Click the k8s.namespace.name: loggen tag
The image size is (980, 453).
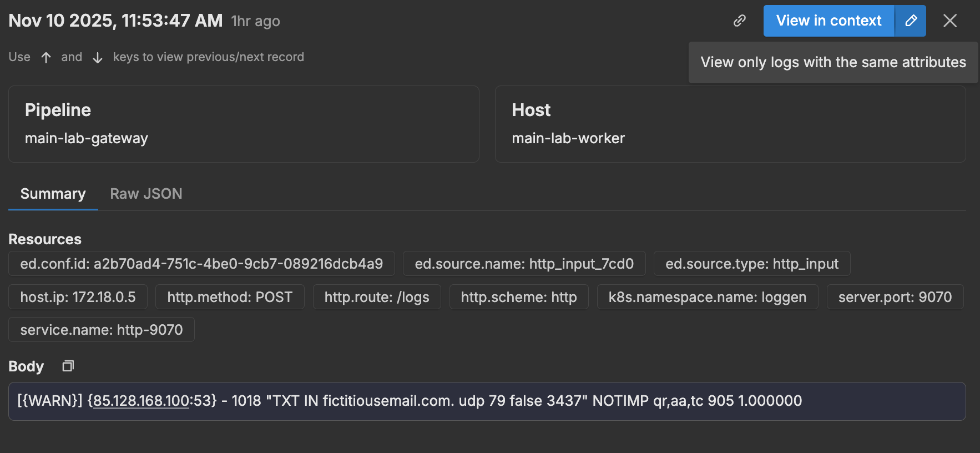708,297
